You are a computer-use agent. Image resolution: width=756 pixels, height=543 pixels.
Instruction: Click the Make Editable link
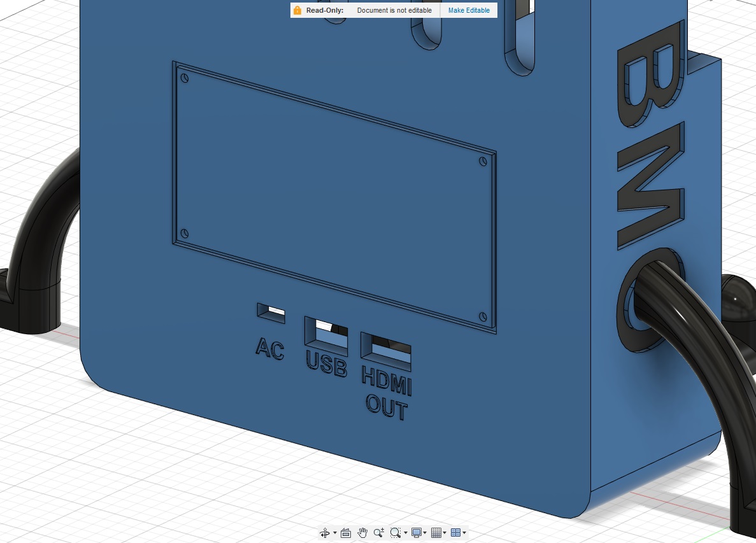click(469, 10)
